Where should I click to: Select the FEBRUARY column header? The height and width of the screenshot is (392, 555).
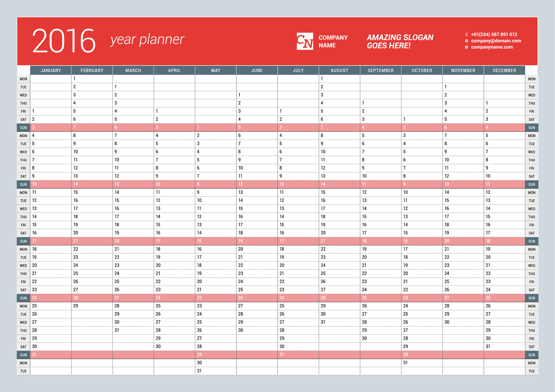pyautogui.click(x=92, y=70)
